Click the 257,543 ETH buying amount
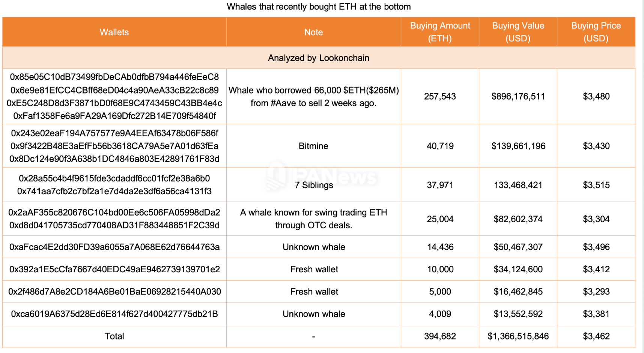The height and width of the screenshot is (353, 644). pyautogui.click(x=440, y=97)
